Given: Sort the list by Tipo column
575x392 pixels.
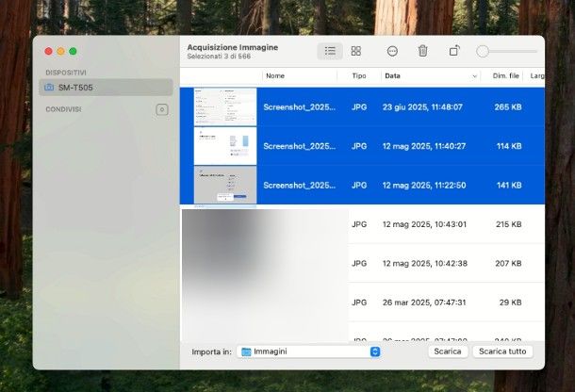Looking at the screenshot, I should pos(359,75).
